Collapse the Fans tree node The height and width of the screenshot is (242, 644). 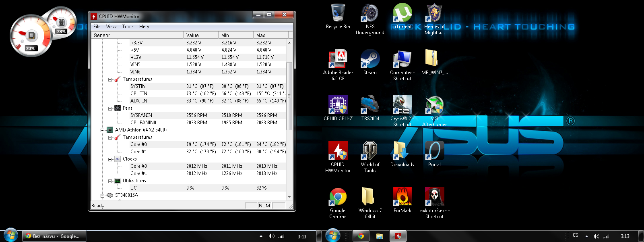[110, 108]
